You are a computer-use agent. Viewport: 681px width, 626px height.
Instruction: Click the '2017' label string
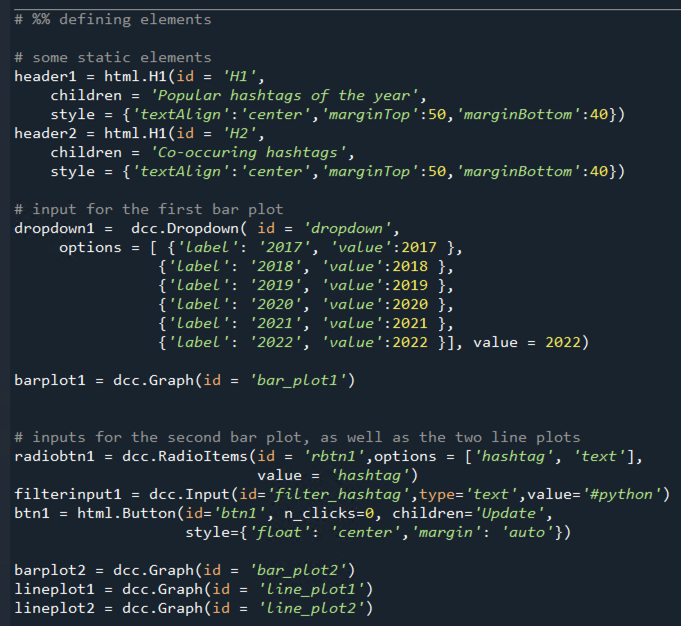click(284, 248)
